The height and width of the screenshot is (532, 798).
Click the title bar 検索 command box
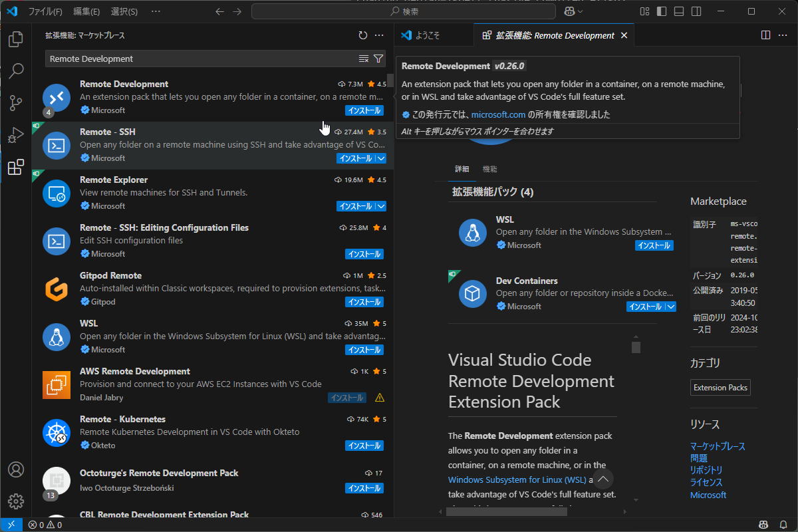coord(404,11)
